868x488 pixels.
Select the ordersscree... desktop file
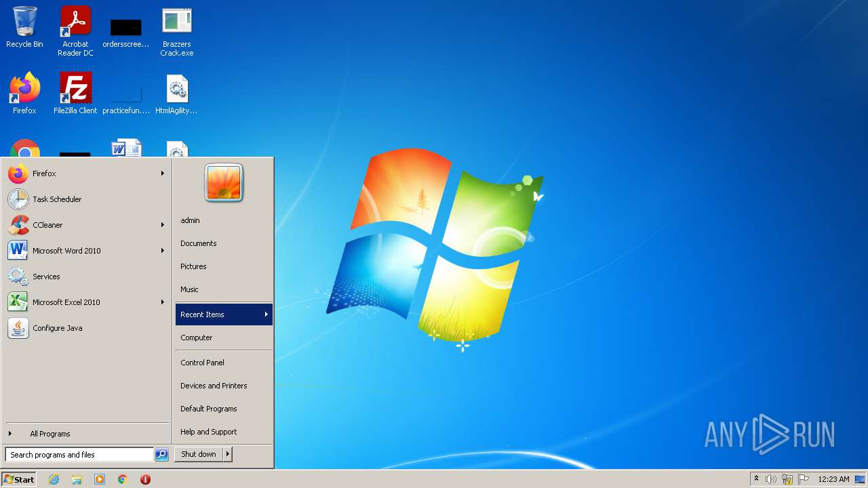click(126, 32)
